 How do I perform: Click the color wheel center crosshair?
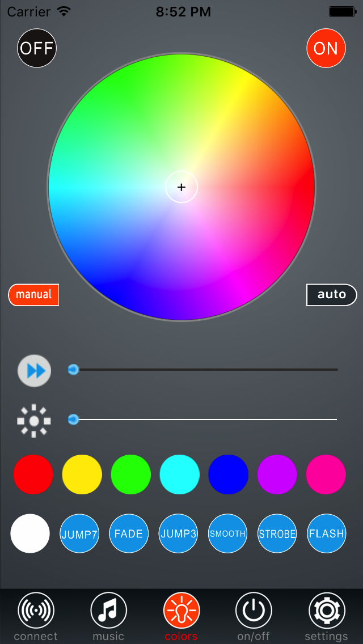pyautogui.click(x=181, y=187)
